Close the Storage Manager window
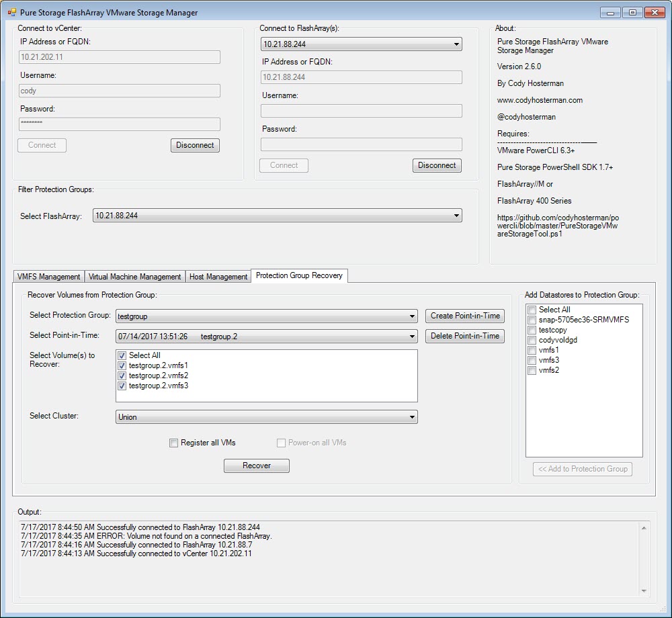This screenshot has height=618, width=672. pos(655,12)
